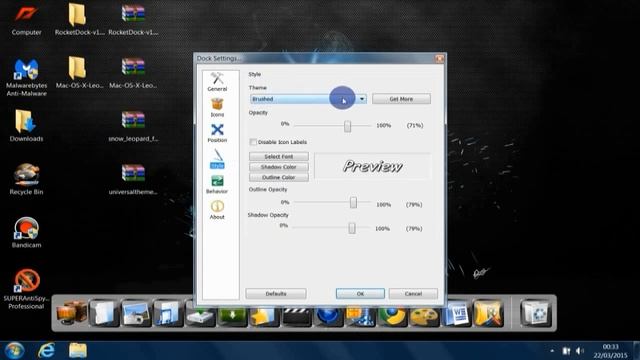Open the Behavior settings section

217,184
